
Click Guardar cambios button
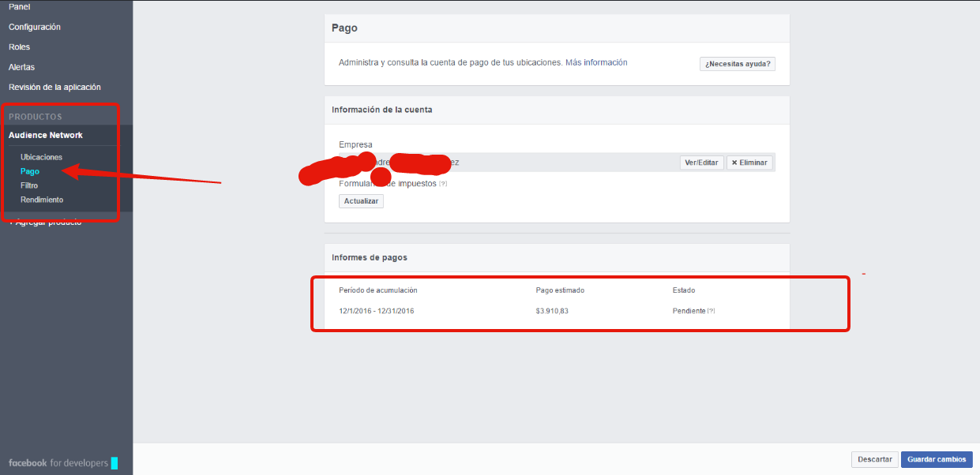pos(937,459)
